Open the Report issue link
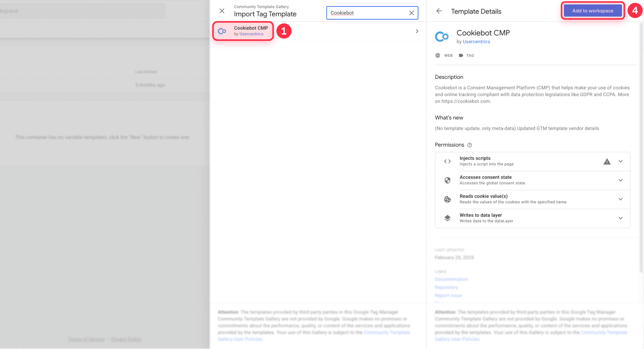Image resolution: width=644 pixels, height=349 pixels. tap(448, 295)
